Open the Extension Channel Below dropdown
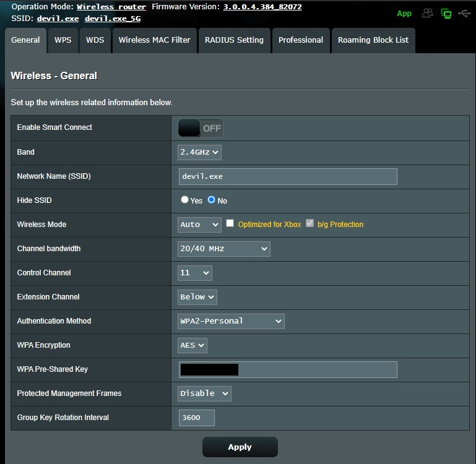 click(197, 297)
